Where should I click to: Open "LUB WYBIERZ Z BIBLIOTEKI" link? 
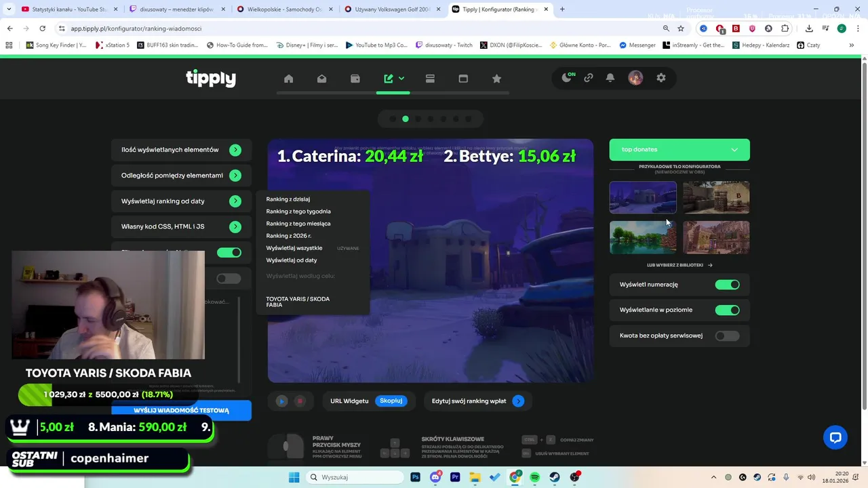(679, 265)
